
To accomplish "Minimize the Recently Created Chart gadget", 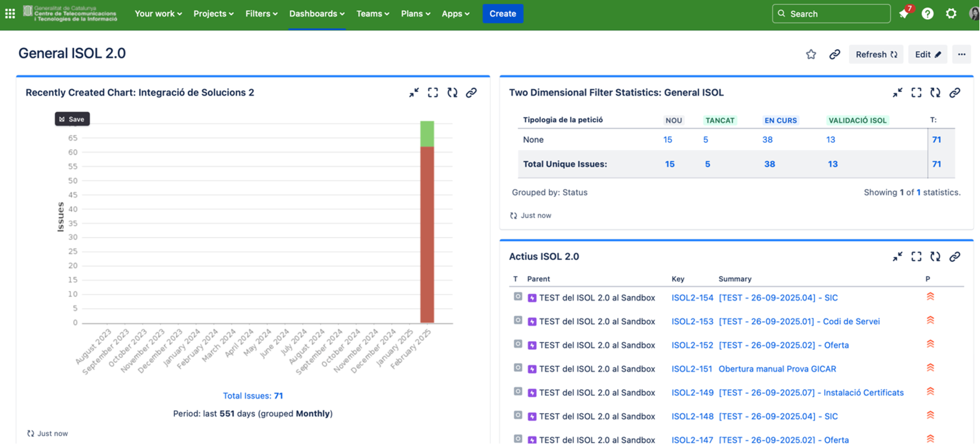I will [x=414, y=92].
